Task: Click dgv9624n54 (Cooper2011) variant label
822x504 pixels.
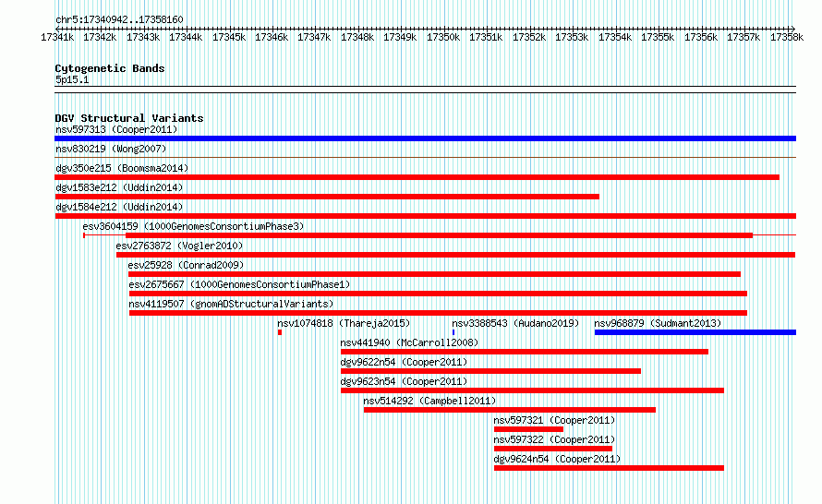Action: coord(557,459)
